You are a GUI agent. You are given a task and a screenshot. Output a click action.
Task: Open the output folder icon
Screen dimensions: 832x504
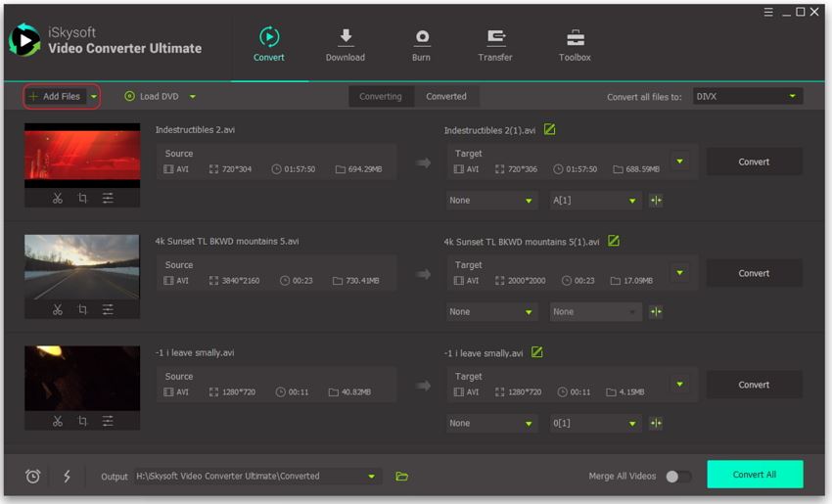(x=401, y=477)
